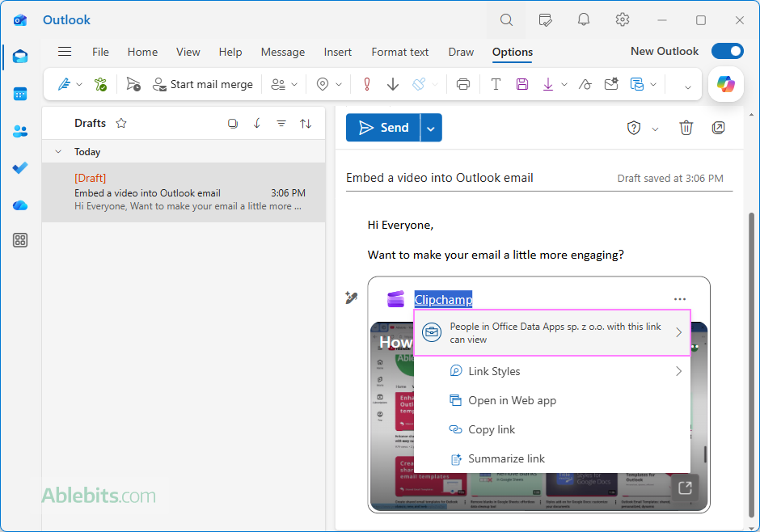Viewport: 760px width, 532px height.
Task: Click select-all messages icon in Drafts header
Action: [x=233, y=124]
